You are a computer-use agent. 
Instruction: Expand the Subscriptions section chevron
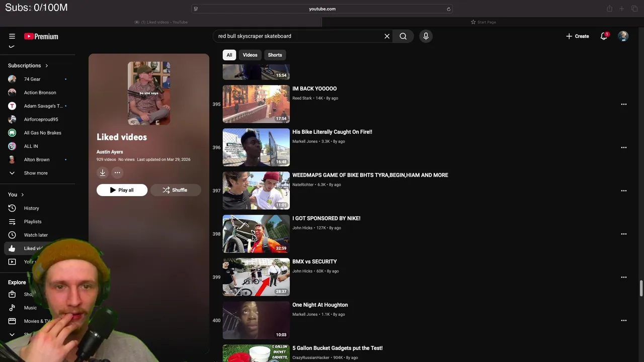coord(47,65)
